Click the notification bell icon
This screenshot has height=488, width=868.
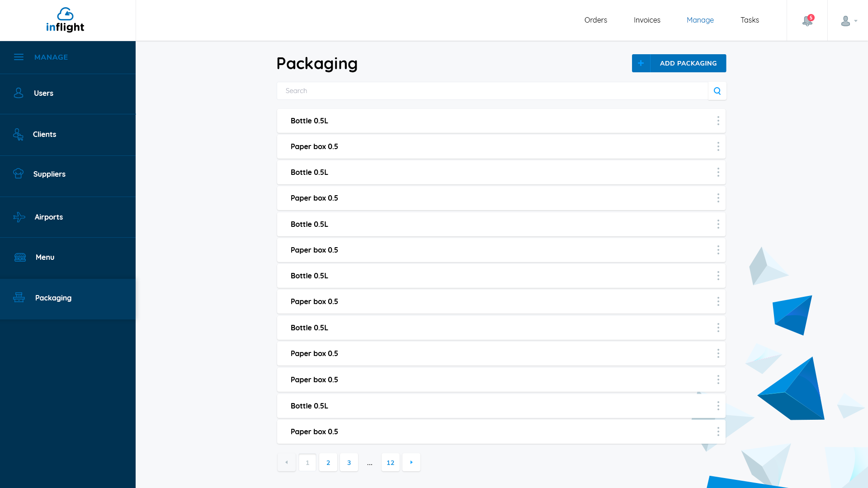pos(807,20)
